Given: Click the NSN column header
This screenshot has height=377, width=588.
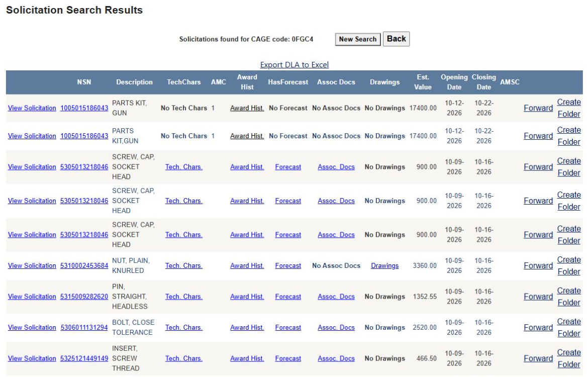Looking at the screenshot, I should 84,82.
